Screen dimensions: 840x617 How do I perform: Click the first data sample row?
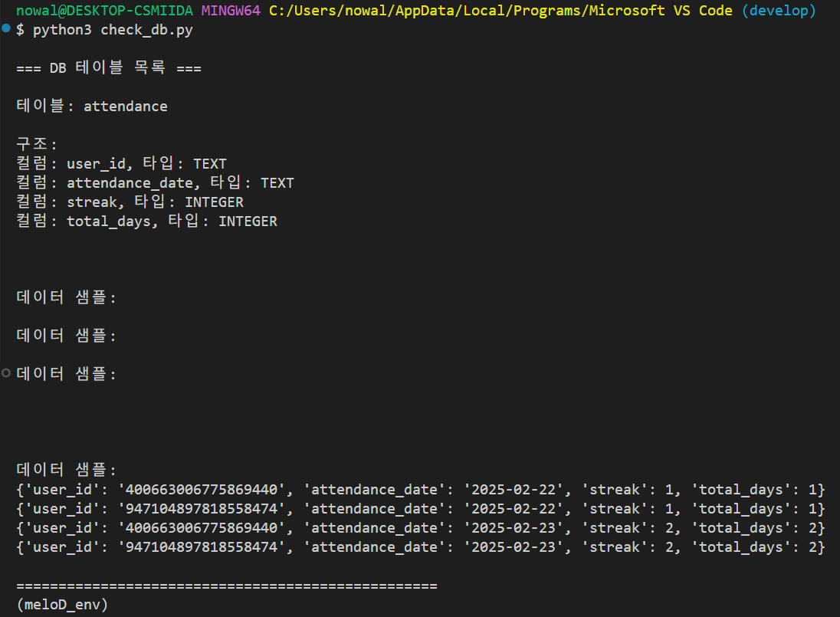[x=420, y=490]
